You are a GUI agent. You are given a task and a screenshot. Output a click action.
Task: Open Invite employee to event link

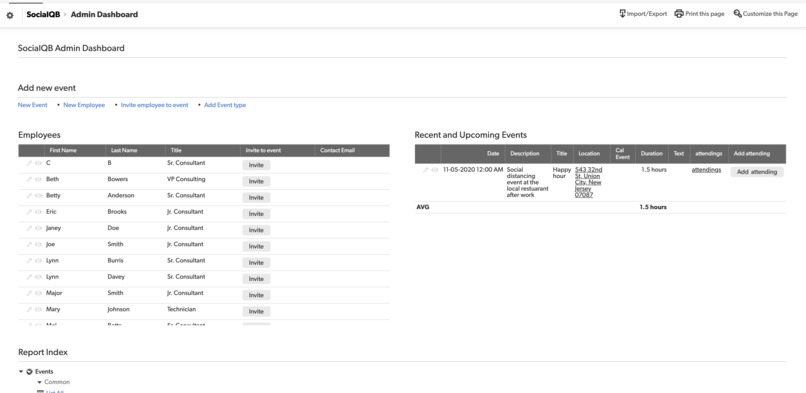tap(154, 105)
